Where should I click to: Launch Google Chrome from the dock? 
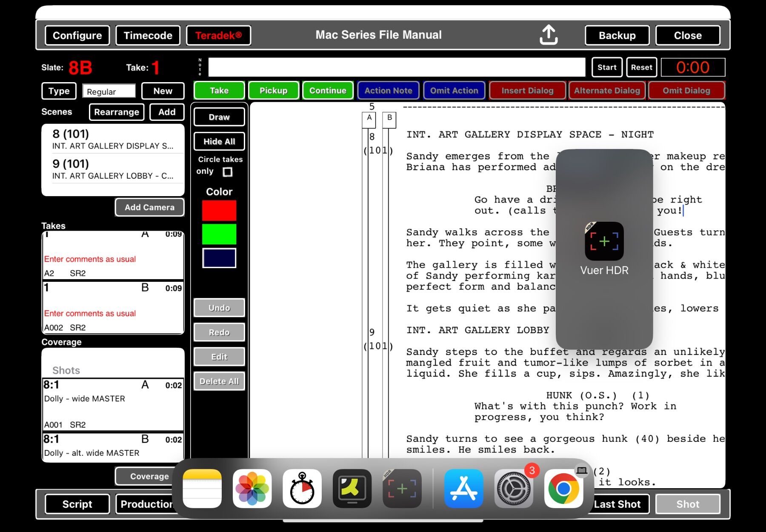click(563, 489)
